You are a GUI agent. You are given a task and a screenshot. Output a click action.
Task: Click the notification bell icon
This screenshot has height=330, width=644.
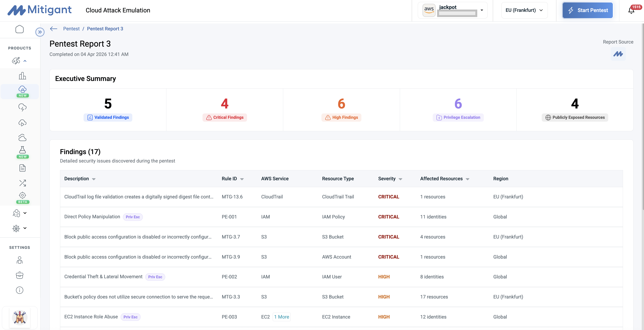pyautogui.click(x=631, y=11)
